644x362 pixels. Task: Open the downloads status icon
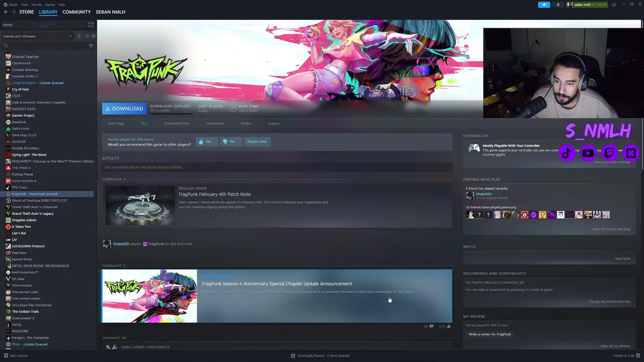(293, 355)
